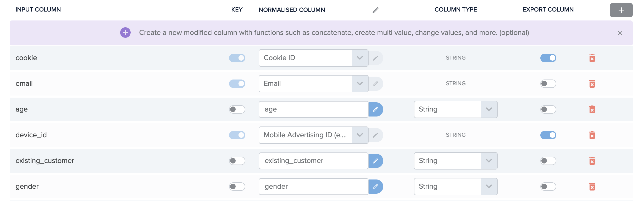Viewport: 644px width, 201px height.
Task: Click the blue edit pencil on the age row
Action: (x=376, y=109)
